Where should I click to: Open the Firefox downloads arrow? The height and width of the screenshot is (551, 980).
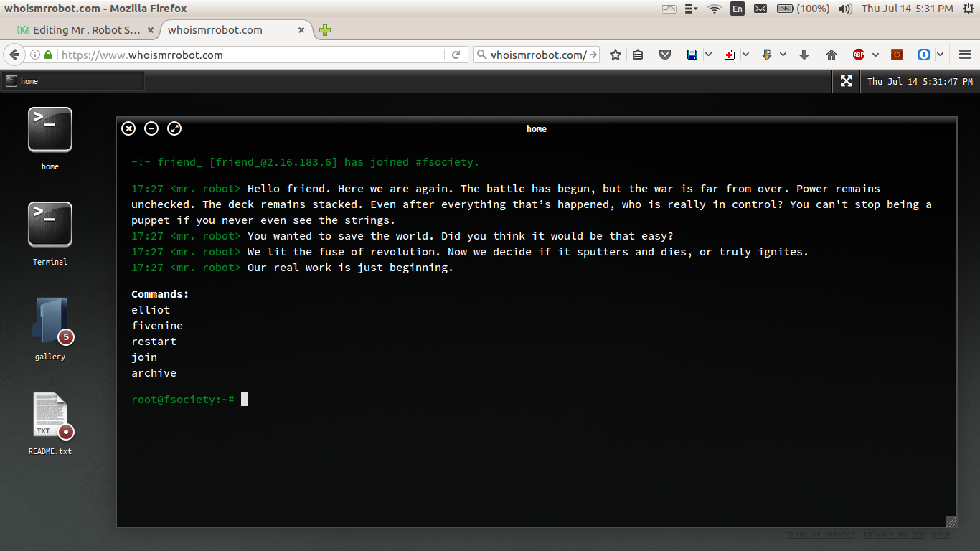pos(804,55)
